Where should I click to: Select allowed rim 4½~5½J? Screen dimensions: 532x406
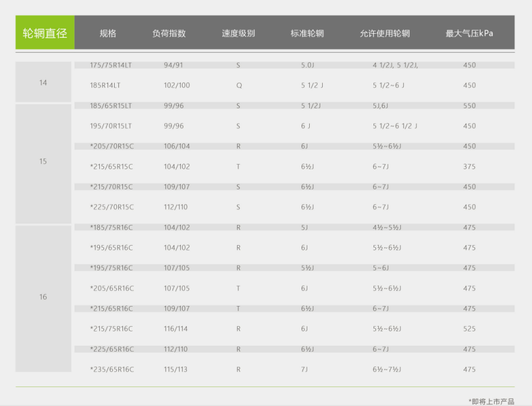pos(387,227)
